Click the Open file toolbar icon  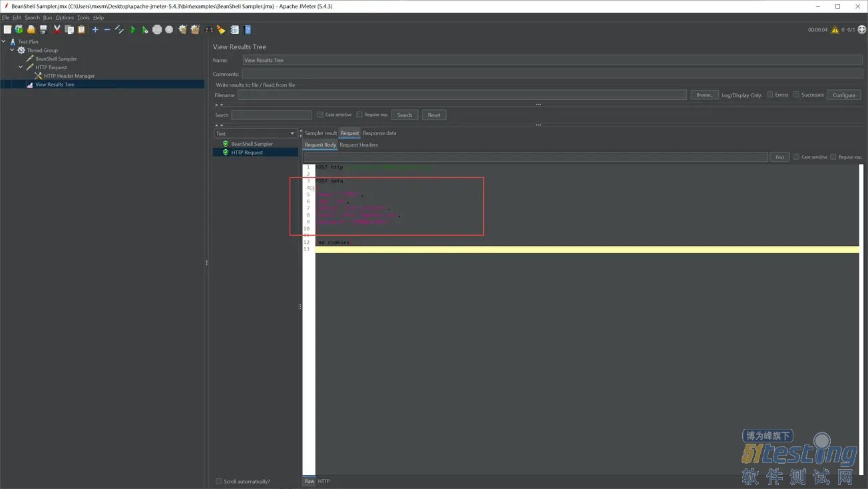click(31, 29)
